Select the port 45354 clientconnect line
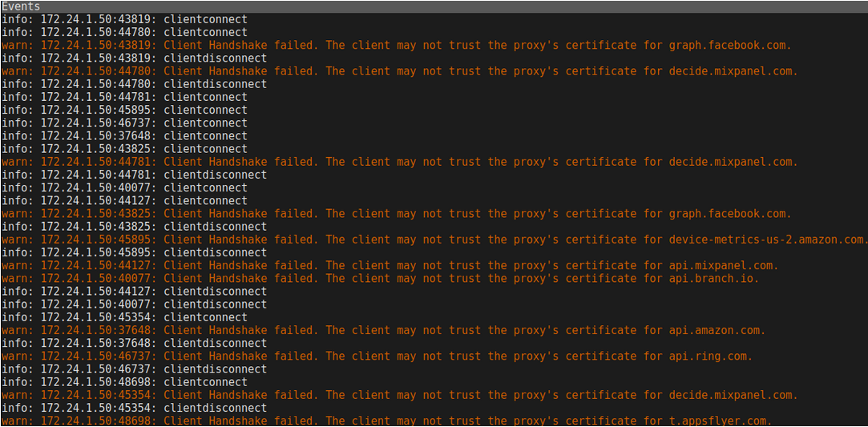Screen dimensions: 868x427 click(x=124, y=317)
